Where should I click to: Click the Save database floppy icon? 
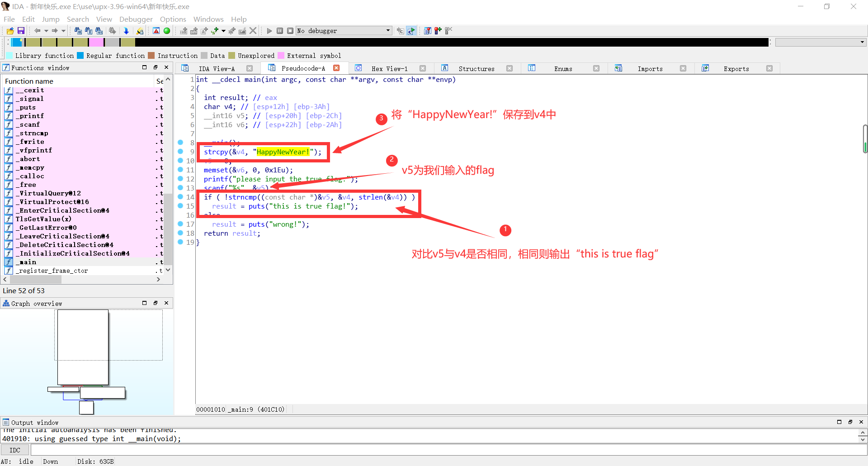21,31
